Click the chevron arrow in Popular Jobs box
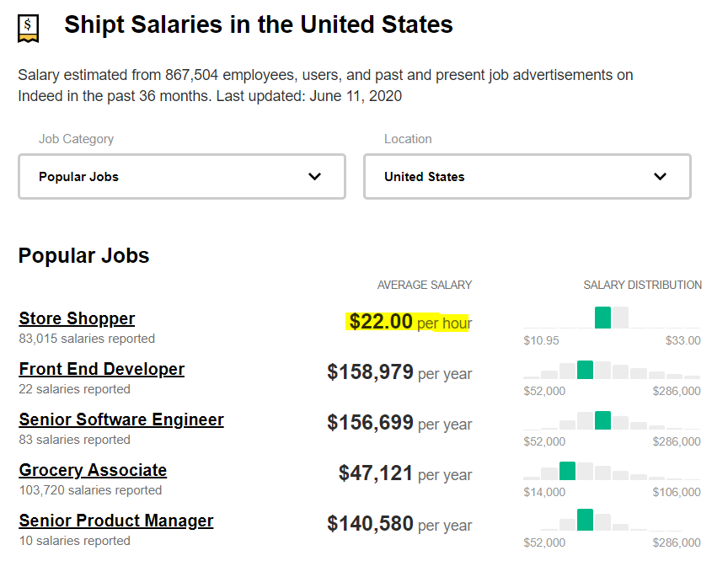Screen dimensions: 728x561 click(x=314, y=177)
